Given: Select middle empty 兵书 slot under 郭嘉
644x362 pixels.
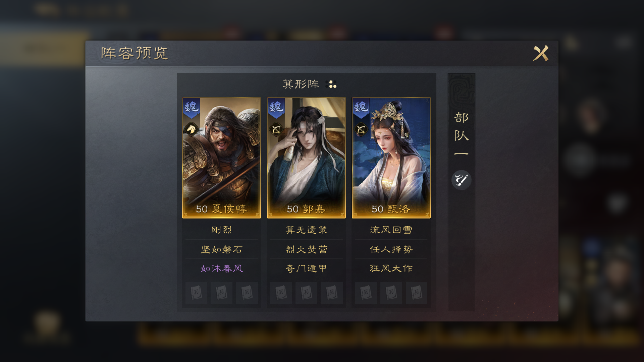Looking at the screenshot, I should (x=306, y=293).
